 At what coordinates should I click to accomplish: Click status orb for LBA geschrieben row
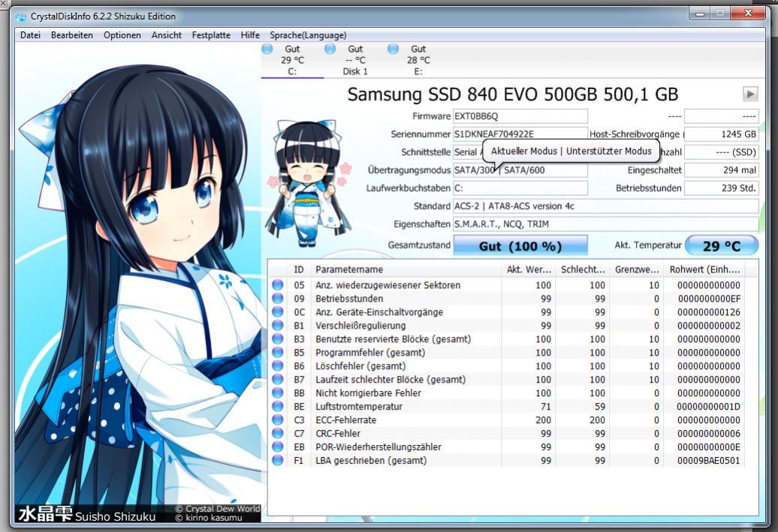pos(277,460)
